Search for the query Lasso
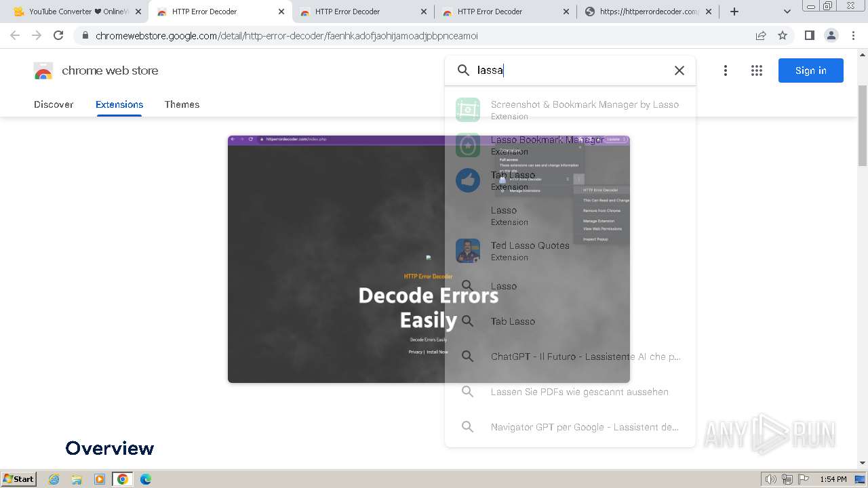Screen dimensions: 868x488 click(570, 286)
